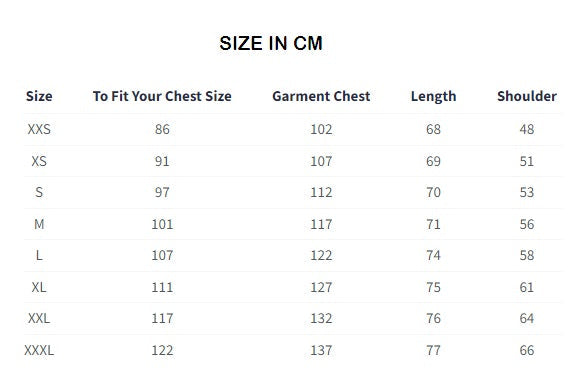Click garment chest value 137

tap(321, 350)
